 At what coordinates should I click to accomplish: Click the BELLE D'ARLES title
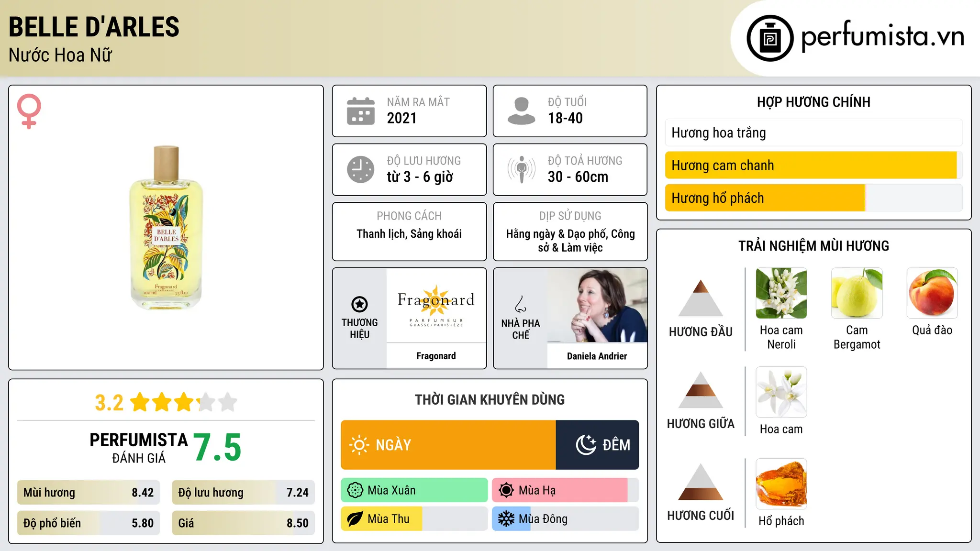point(94,27)
